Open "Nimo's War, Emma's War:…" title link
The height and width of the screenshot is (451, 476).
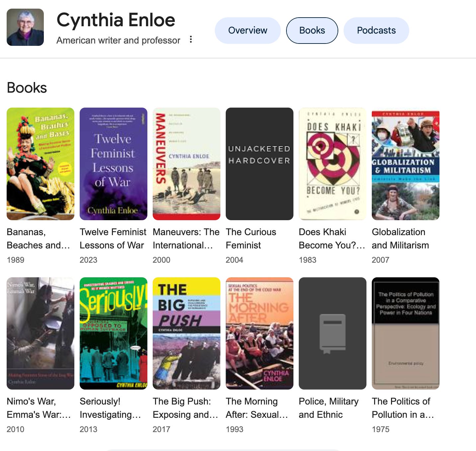[x=39, y=408]
